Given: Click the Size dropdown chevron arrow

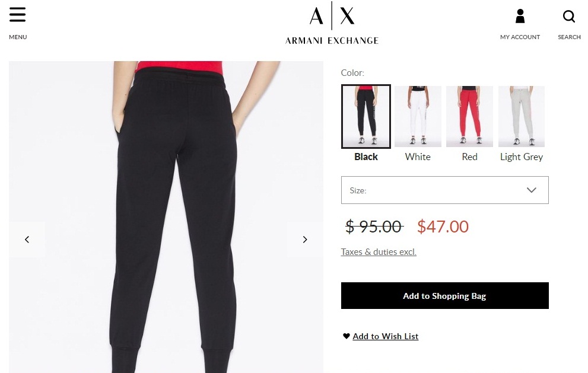Looking at the screenshot, I should click(532, 190).
